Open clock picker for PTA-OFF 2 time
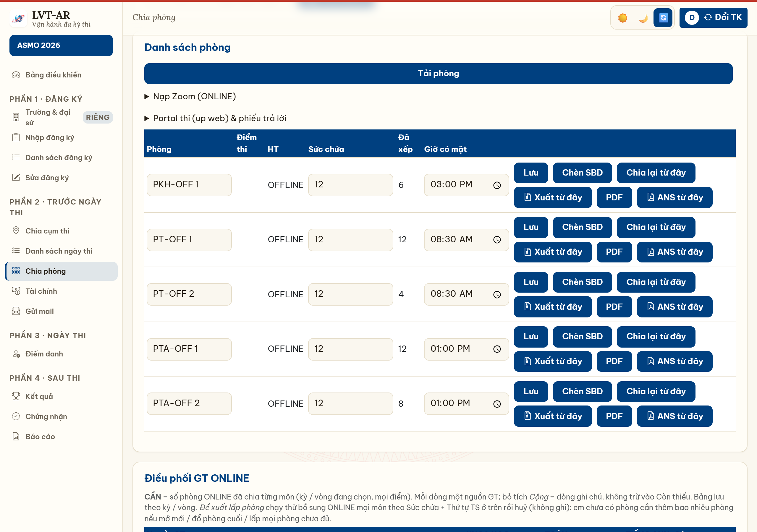Viewport: 757px width, 532px height. coord(497,404)
